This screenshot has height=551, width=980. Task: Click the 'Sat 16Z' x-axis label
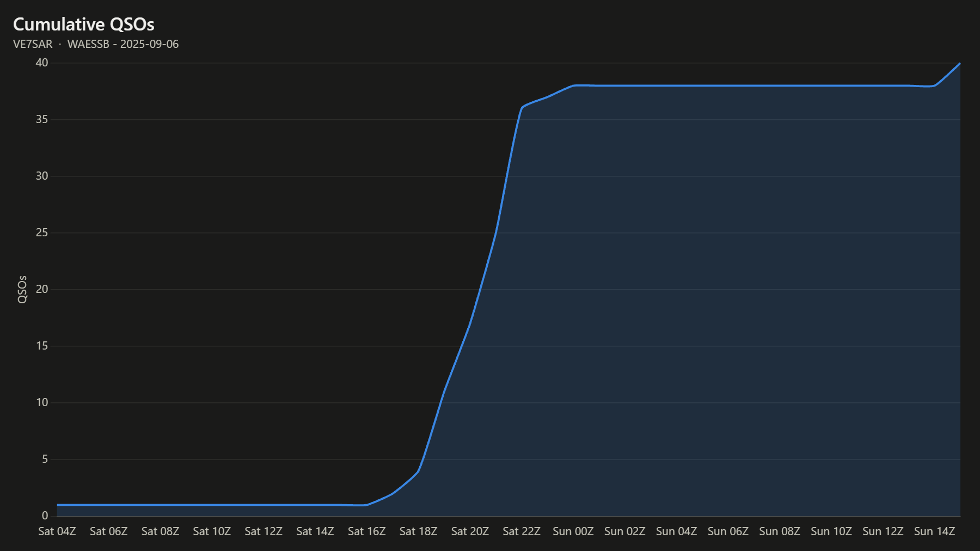(366, 531)
